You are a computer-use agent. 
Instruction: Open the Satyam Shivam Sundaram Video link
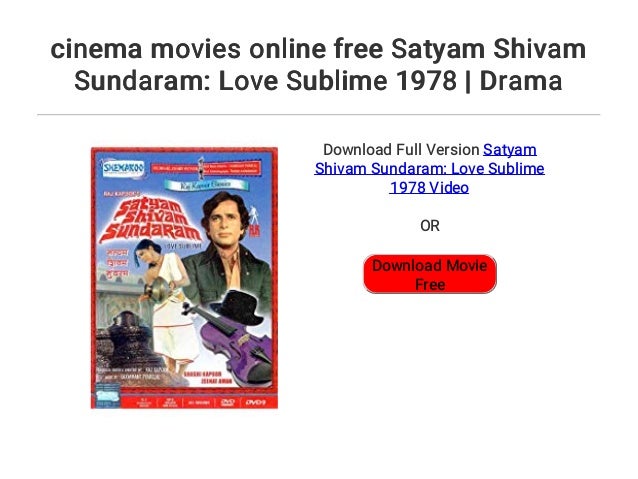pyautogui.click(x=429, y=168)
